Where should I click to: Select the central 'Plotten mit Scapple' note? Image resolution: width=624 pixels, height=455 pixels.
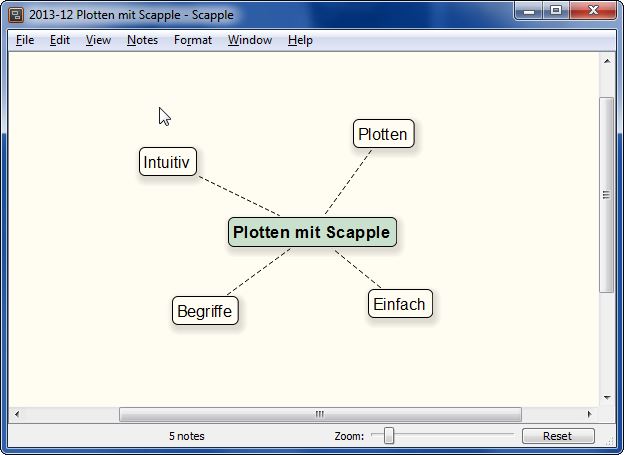pyautogui.click(x=312, y=232)
